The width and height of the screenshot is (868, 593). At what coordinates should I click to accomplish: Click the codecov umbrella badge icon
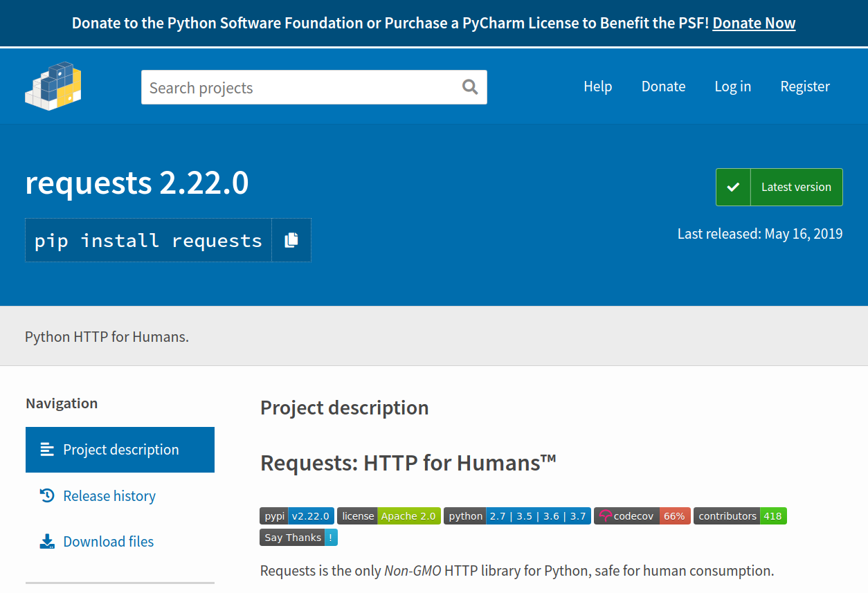[x=605, y=516]
